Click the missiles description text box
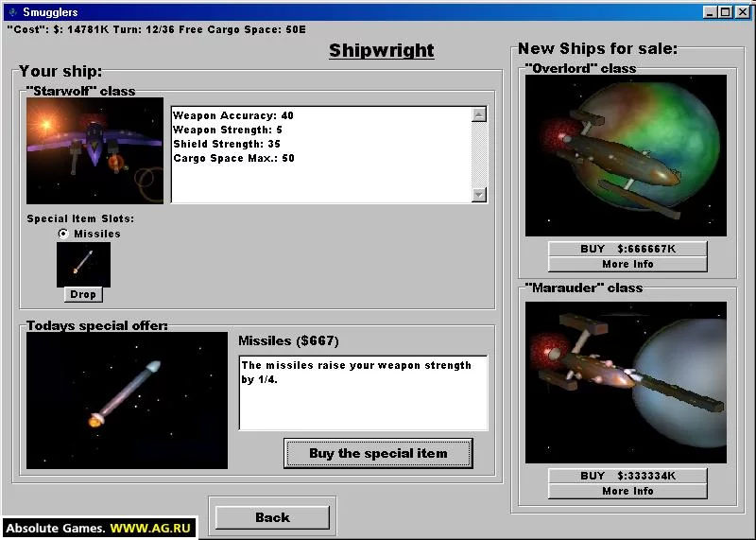The width and height of the screenshot is (756, 540). pos(363,392)
